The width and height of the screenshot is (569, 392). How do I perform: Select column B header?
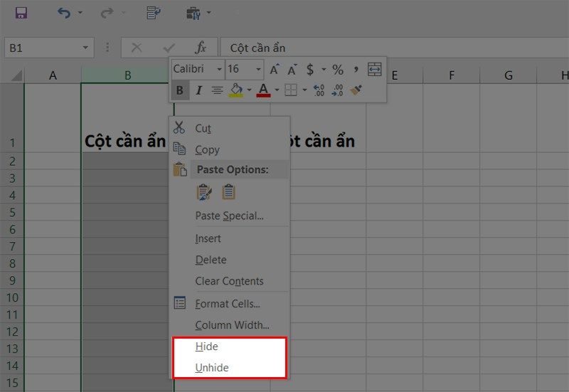[x=127, y=75]
